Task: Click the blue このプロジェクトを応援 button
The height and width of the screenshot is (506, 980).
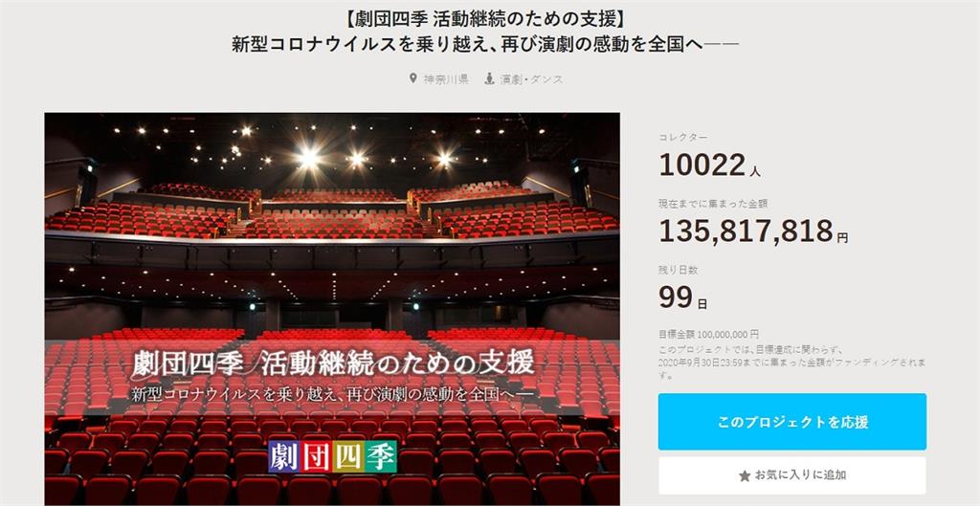Action: point(791,422)
